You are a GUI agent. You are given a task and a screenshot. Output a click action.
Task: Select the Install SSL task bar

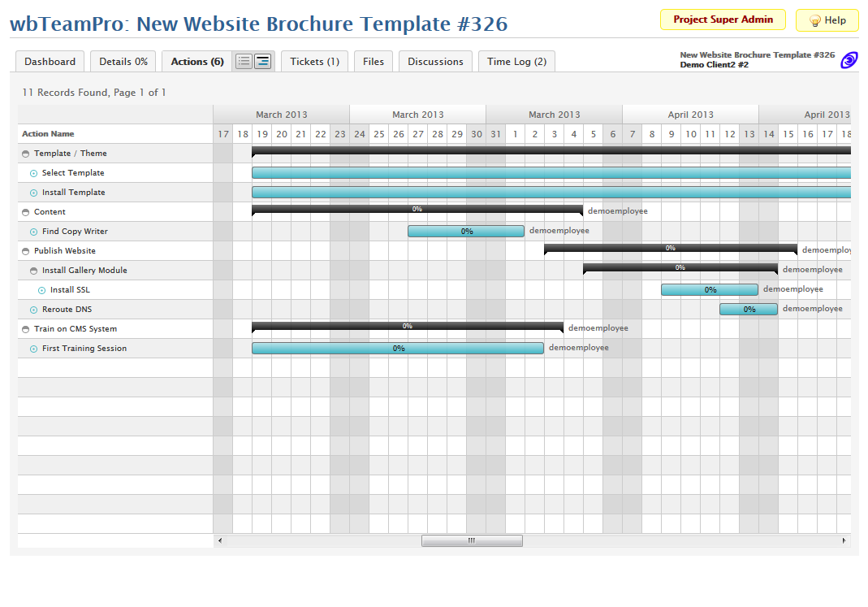tap(709, 290)
